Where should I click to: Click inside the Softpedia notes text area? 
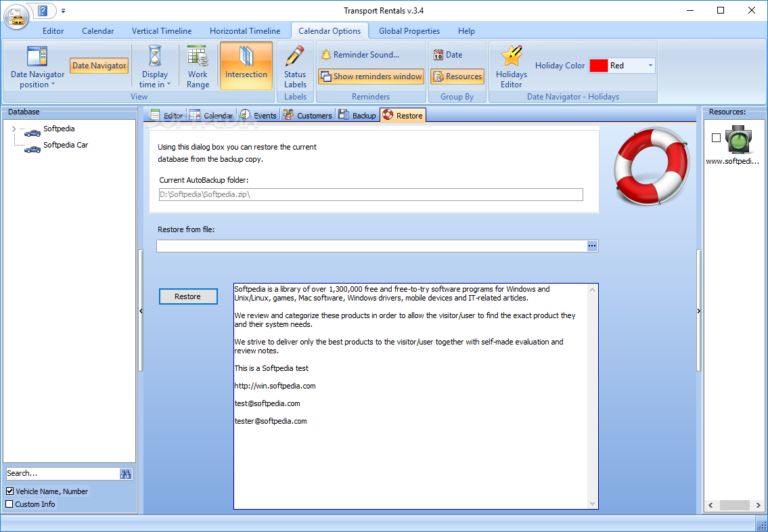click(411, 396)
